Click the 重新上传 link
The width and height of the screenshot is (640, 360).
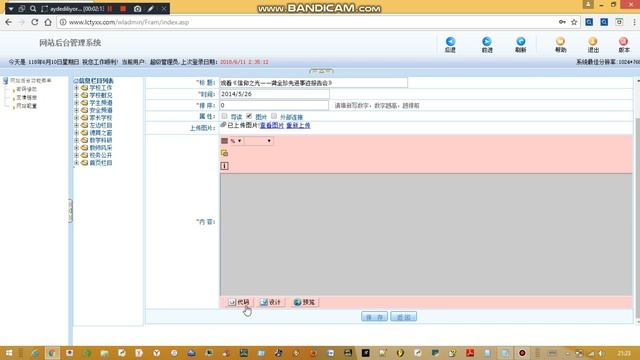coord(298,125)
